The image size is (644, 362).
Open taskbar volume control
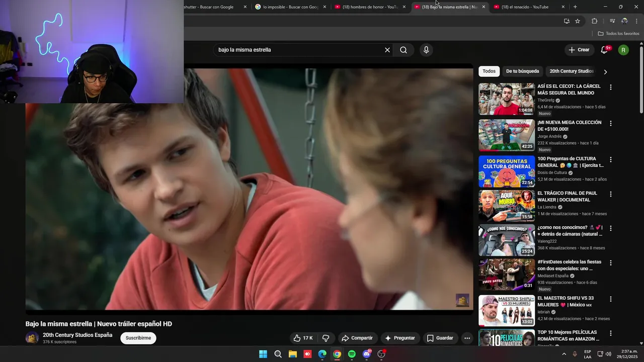[x=608, y=354]
